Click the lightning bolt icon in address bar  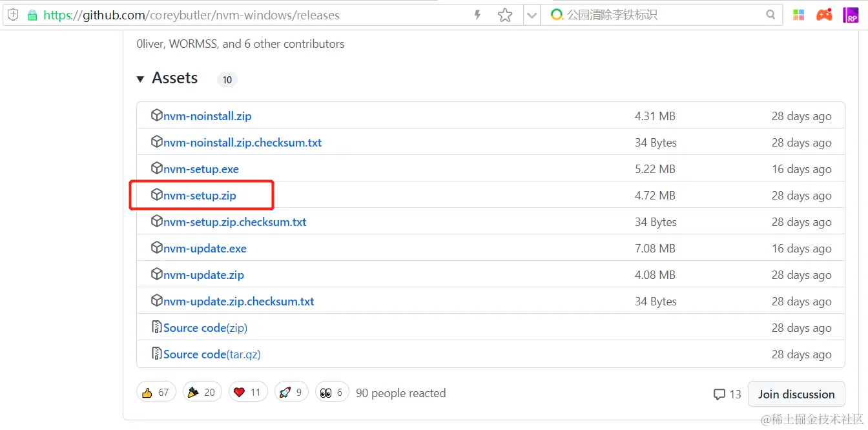click(x=478, y=15)
